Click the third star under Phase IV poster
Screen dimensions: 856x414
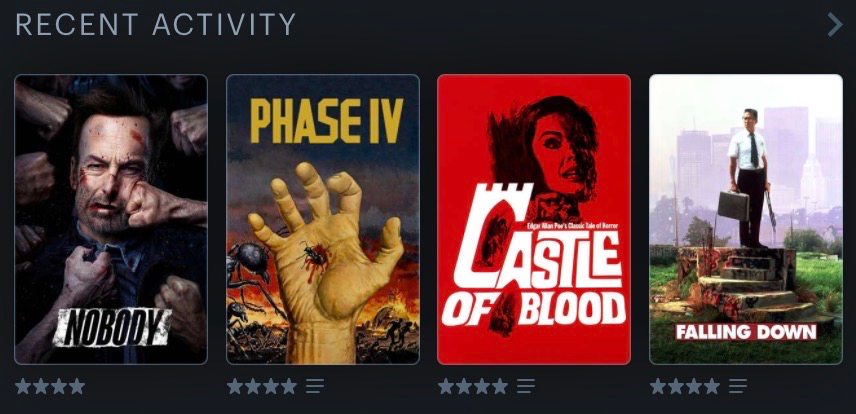pos(271,387)
